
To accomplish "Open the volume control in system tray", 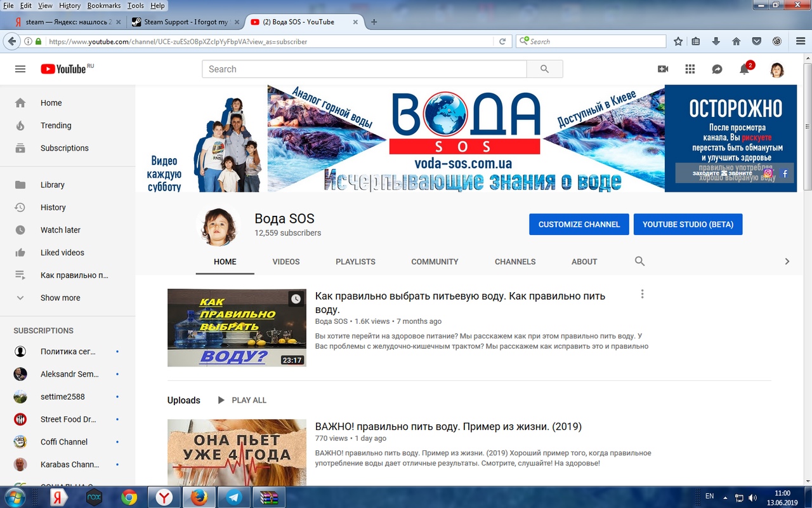I will [753, 497].
